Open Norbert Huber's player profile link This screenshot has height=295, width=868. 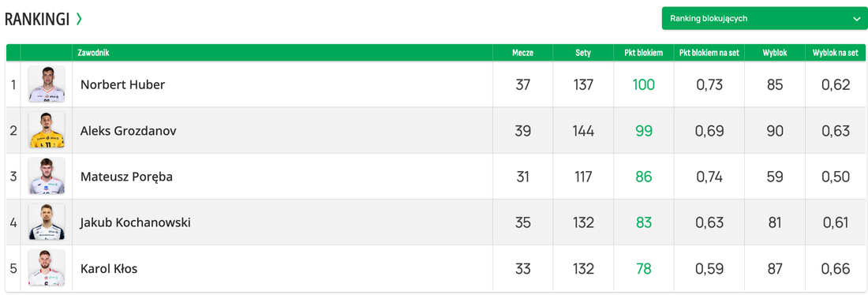point(122,84)
